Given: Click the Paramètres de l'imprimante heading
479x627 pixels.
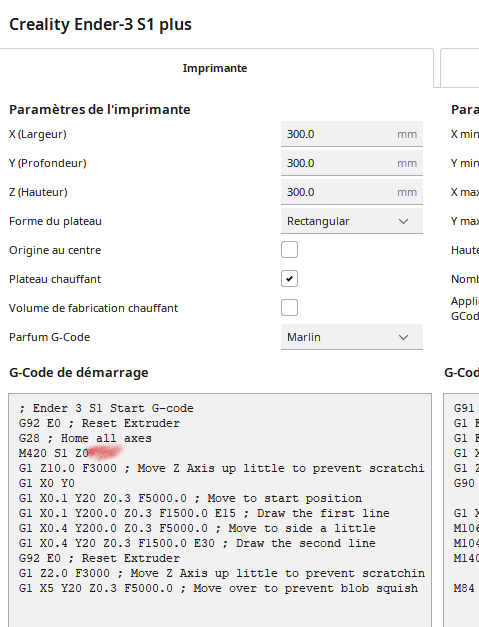Looking at the screenshot, I should [x=100, y=110].
